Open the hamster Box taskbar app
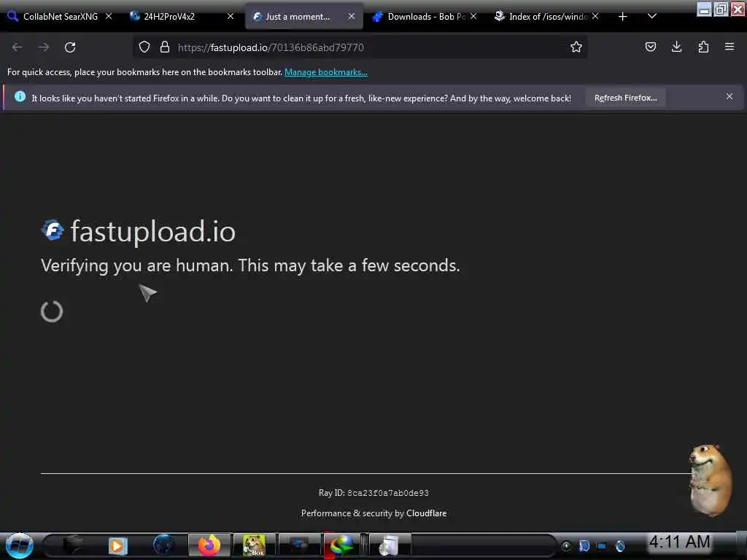Image resolution: width=747 pixels, height=560 pixels. pos(254,545)
